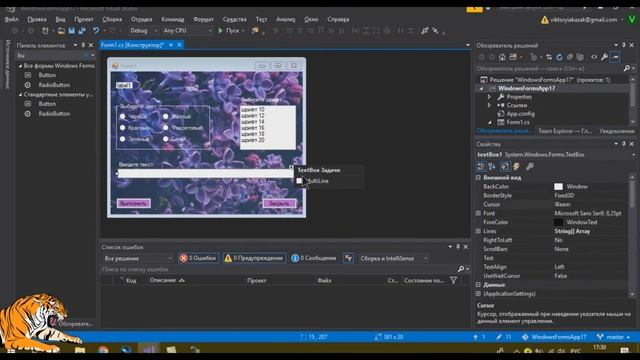Screen dimensions: 640x360
Task: Open the Сборка menu
Action: (112, 19)
